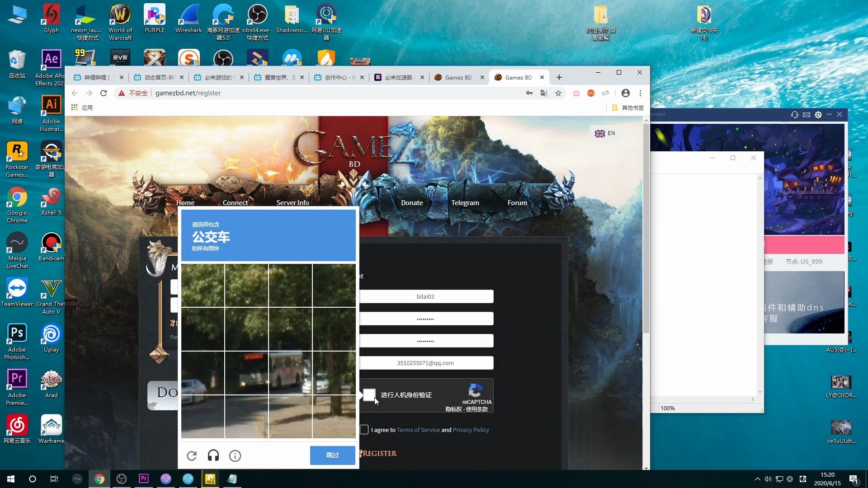Open Premiere Pro on the taskbar
Image resolution: width=868 pixels, height=488 pixels.
pos(144,479)
